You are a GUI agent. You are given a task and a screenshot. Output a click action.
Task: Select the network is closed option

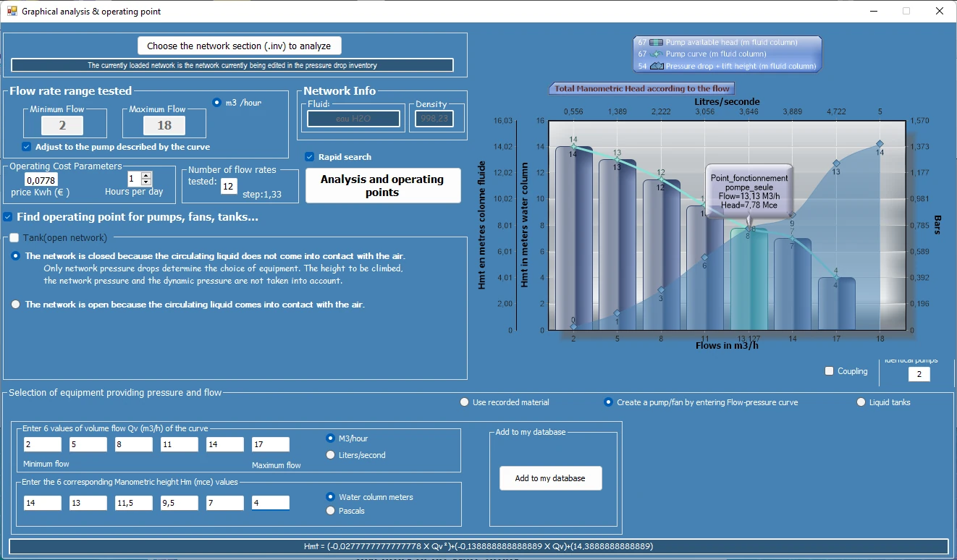[16, 256]
